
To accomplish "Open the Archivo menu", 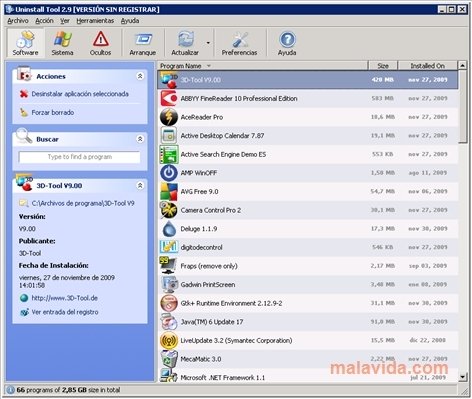I will (18, 21).
